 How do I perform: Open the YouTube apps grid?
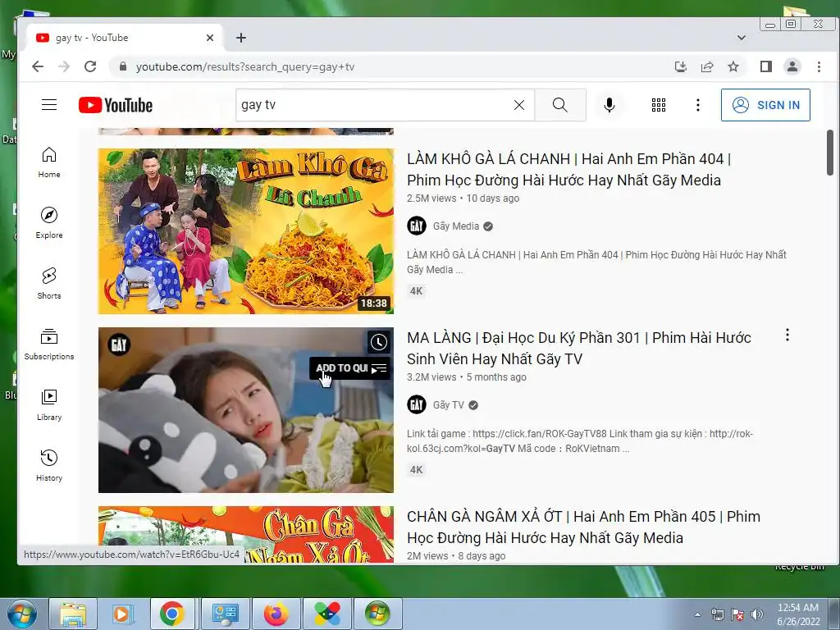[x=659, y=105]
